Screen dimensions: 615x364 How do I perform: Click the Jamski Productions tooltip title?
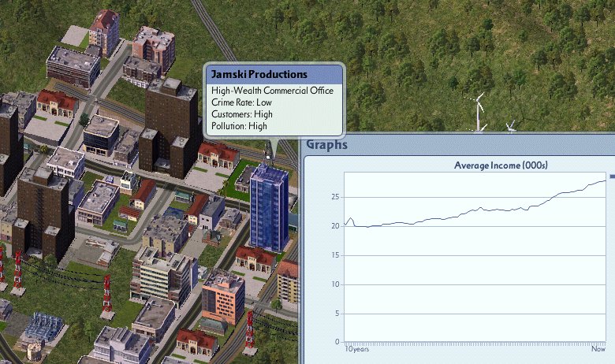click(258, 74)
